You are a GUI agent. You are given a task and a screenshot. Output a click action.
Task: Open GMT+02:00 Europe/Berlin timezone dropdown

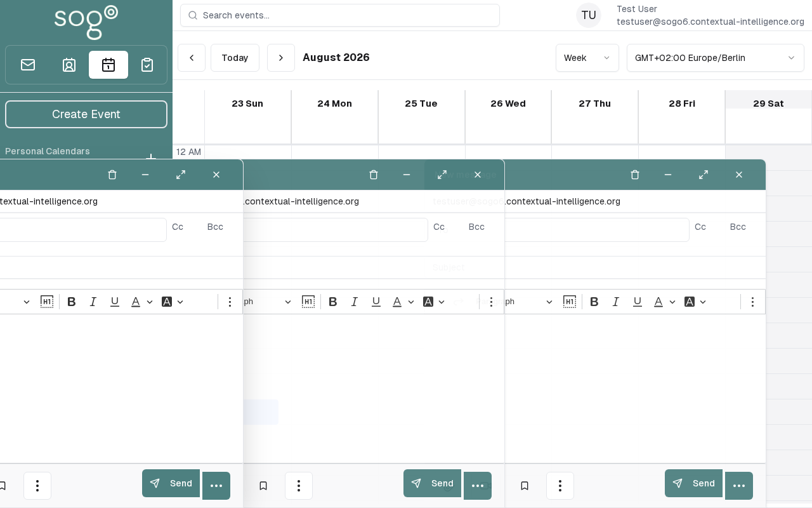click(x=716, y=58)
